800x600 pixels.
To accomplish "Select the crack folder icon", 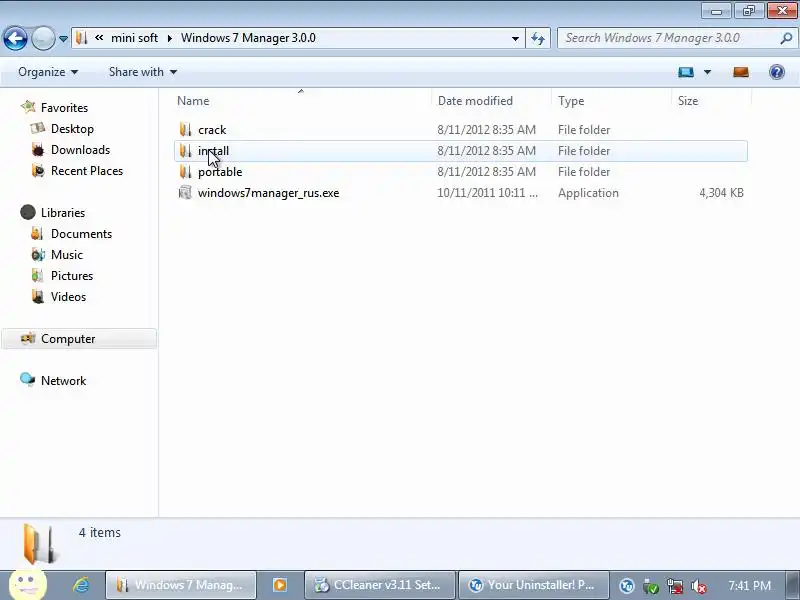I will click(x=185, y=130).
